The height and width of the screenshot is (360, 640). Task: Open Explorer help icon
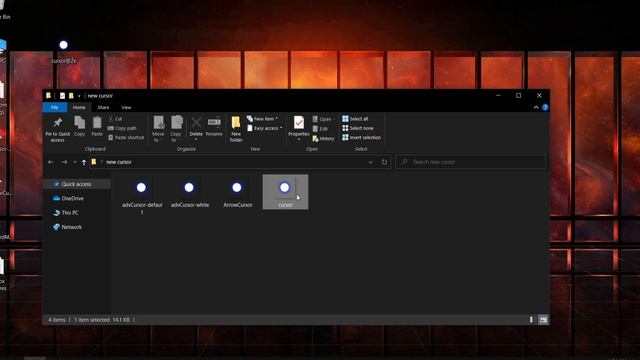tap(545, 107)
